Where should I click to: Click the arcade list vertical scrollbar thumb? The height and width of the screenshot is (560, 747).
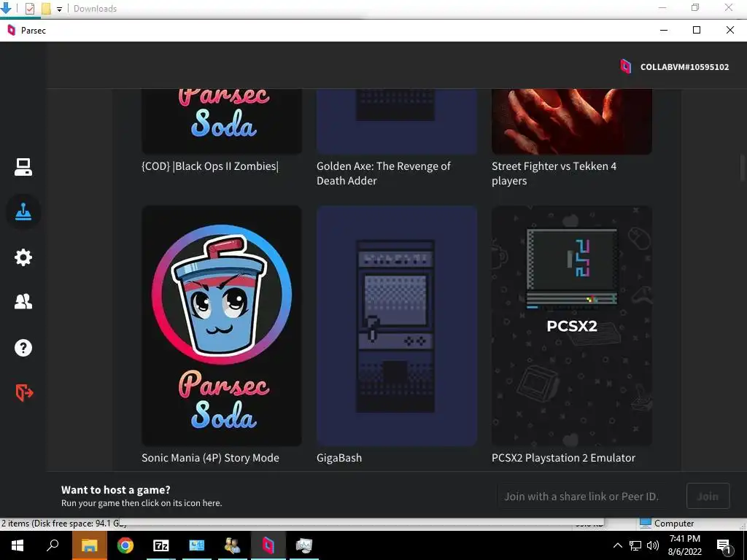(x=742, y=168)
